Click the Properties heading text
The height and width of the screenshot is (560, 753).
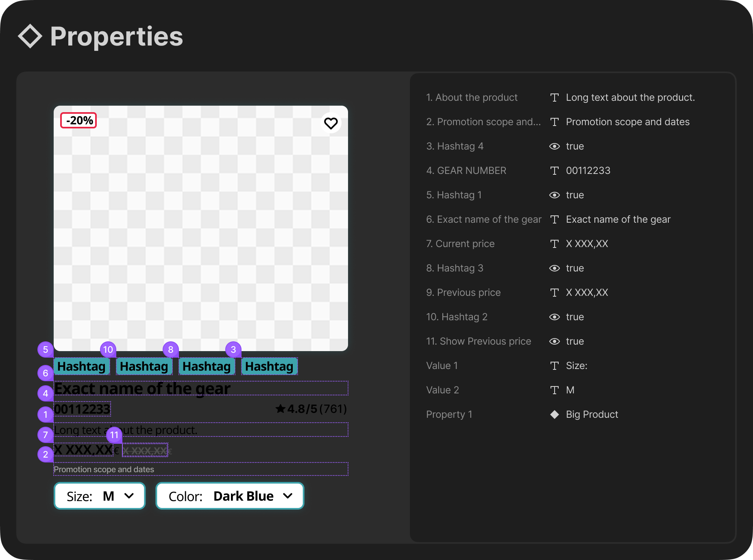pos(117,37)
